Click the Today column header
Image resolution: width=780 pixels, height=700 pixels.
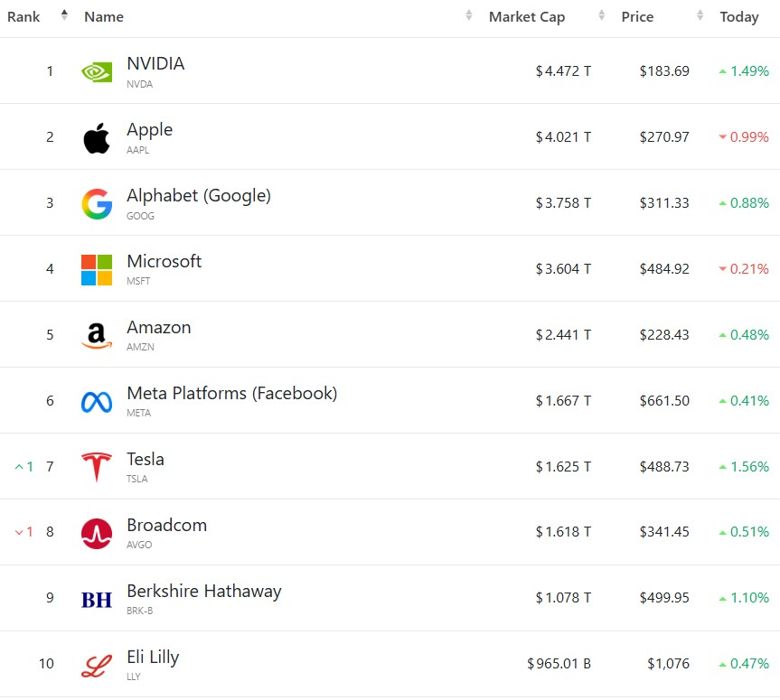739,17
